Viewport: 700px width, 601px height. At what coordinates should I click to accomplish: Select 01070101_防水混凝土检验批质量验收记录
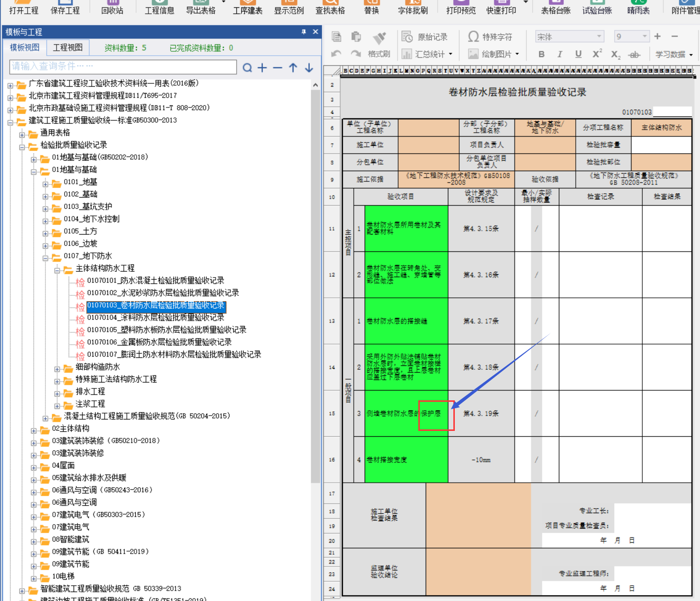click(155, 281)
